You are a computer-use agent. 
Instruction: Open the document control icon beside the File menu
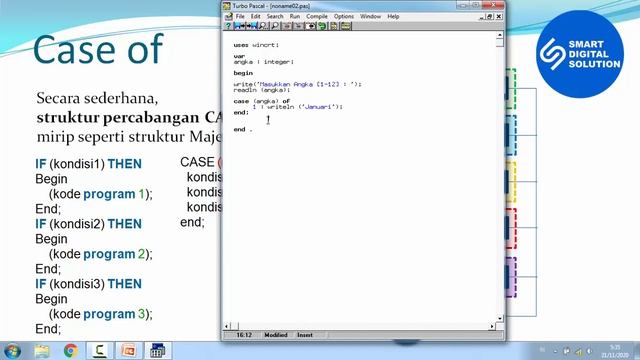point(229,16)
